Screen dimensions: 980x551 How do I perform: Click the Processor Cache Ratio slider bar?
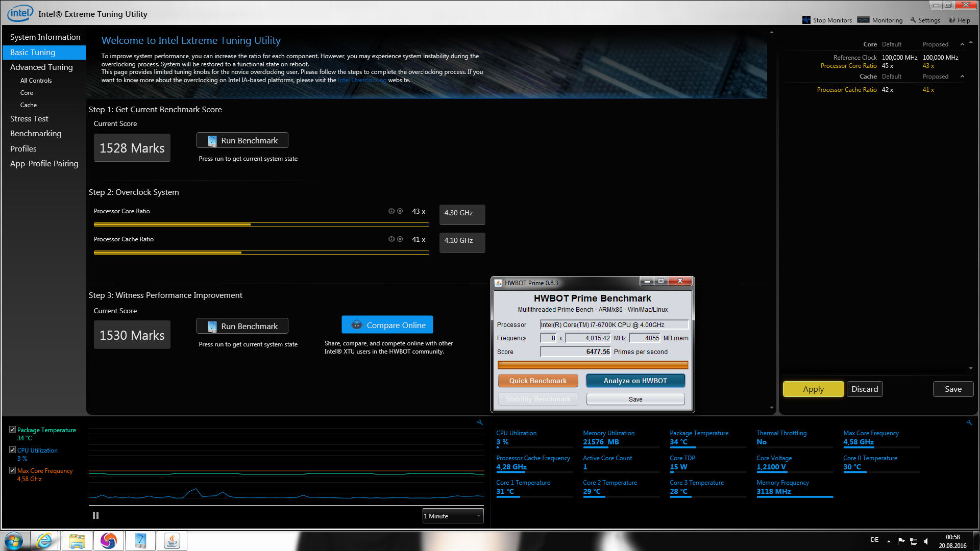261,253
